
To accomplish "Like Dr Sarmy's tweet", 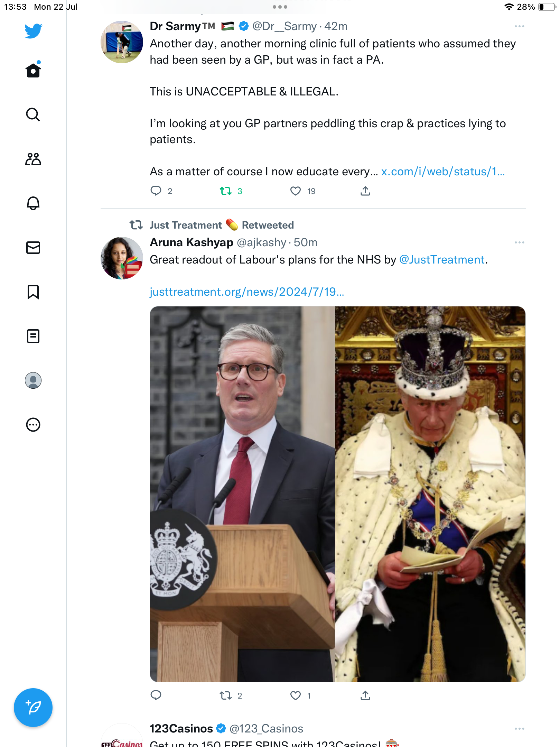I will [x=296, y=191].
